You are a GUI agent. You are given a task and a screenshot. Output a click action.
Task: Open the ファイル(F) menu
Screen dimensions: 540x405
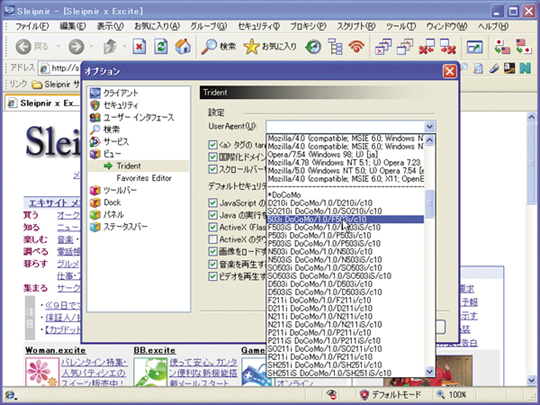point(32,26)
